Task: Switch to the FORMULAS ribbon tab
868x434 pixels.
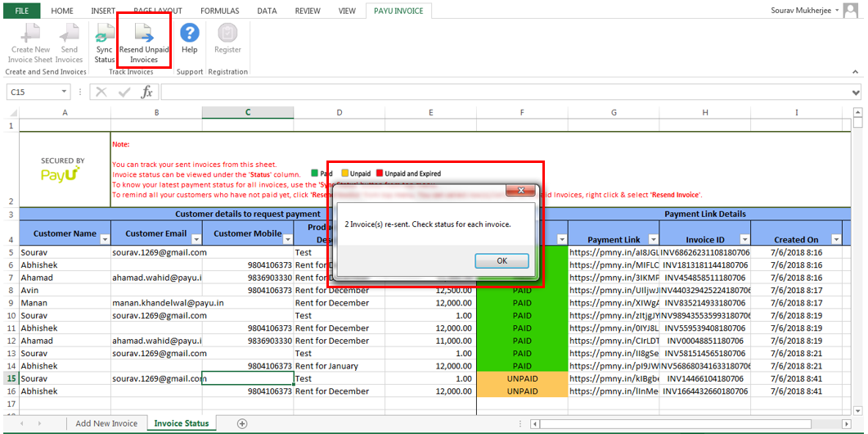Action: (x=221, y=11)
